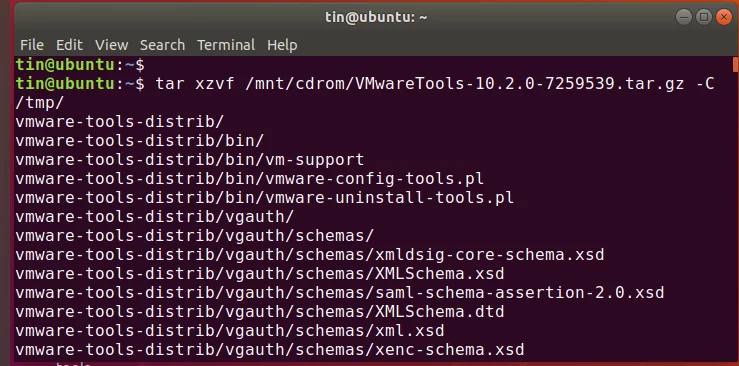Close the terminal window
The image size is (739, 366).
(723, 17)
